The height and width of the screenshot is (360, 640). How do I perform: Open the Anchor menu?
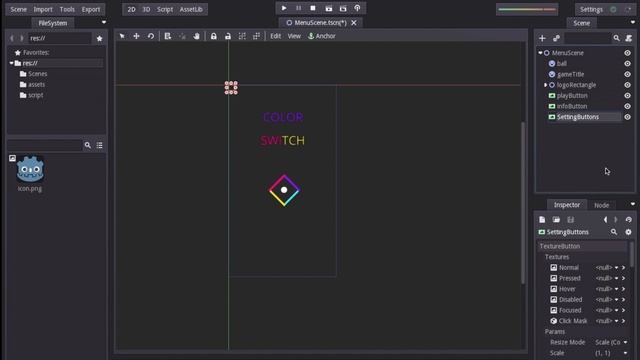[x=322, y=36]
